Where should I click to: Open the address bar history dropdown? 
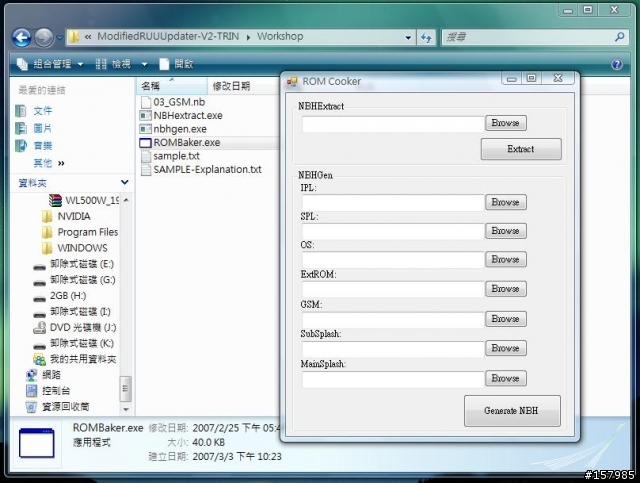[x=408, y=38]
